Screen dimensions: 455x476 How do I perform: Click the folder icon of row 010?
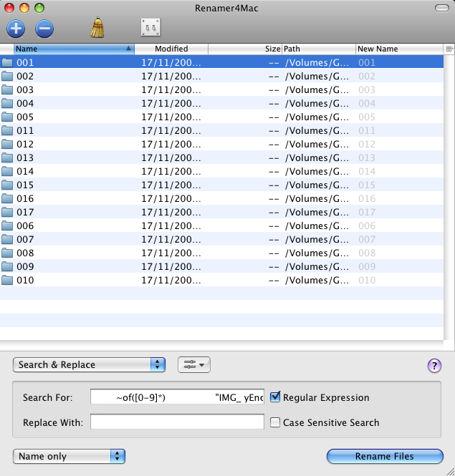pos(7,280)
